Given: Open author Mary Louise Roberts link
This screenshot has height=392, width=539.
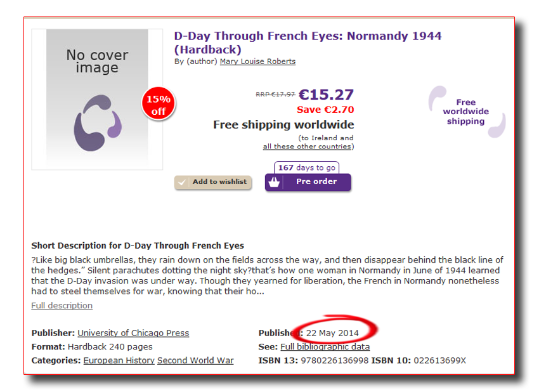Looking at the screenshot, I should pos(257,62).
